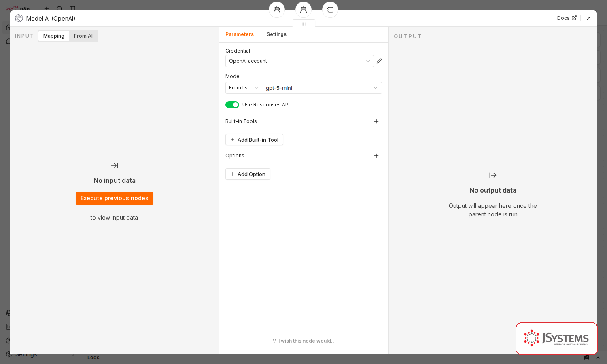Click the No input data arrow icon
The image size is (607, 364).
pos(115,165)
